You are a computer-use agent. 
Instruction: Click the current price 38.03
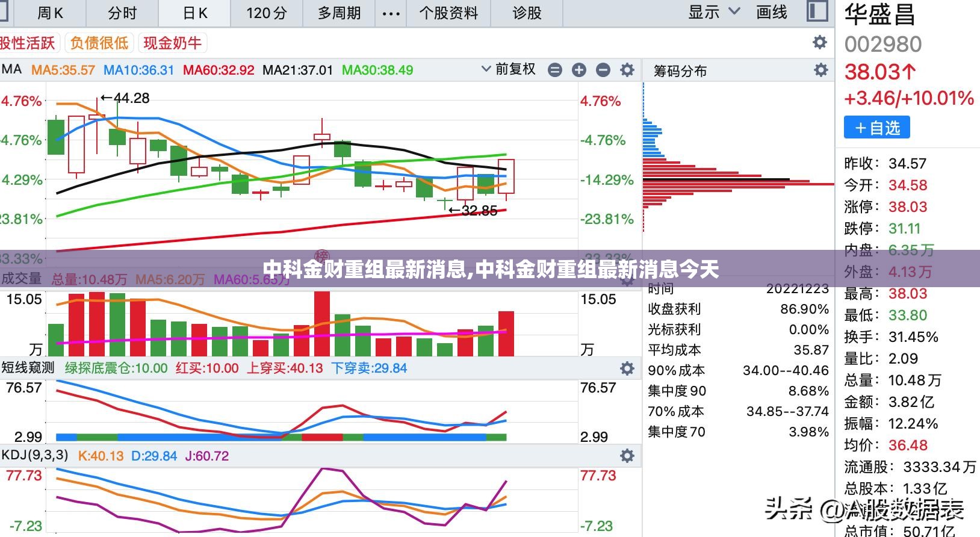coord(880,72)
